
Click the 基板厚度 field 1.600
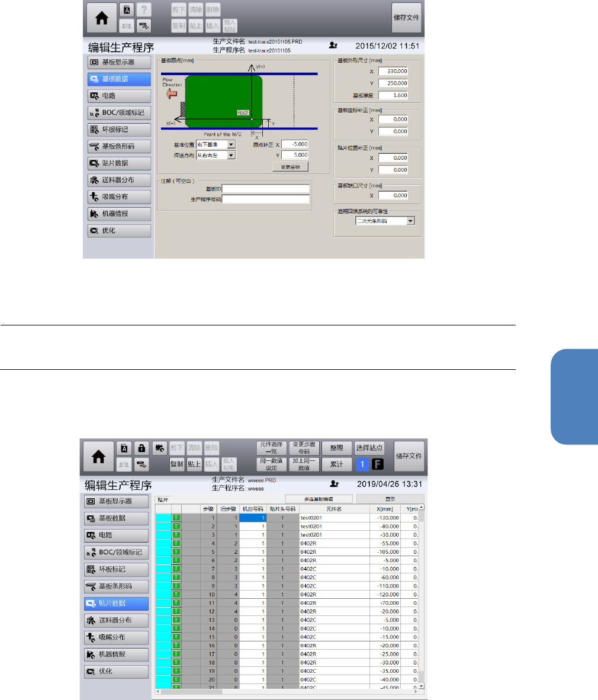click(x=393, y=95)
